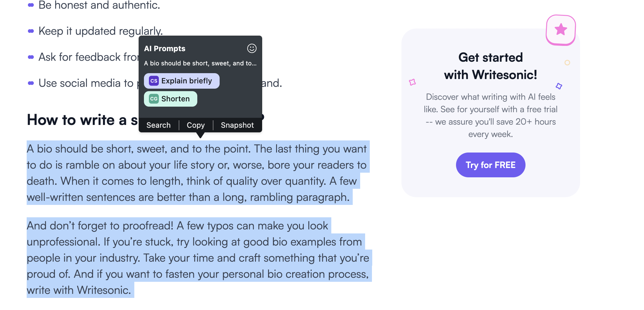Select Copy in the popup bottom bar
Image resolution: width=644 pixels, height=310 pixels.
(196, 125)
